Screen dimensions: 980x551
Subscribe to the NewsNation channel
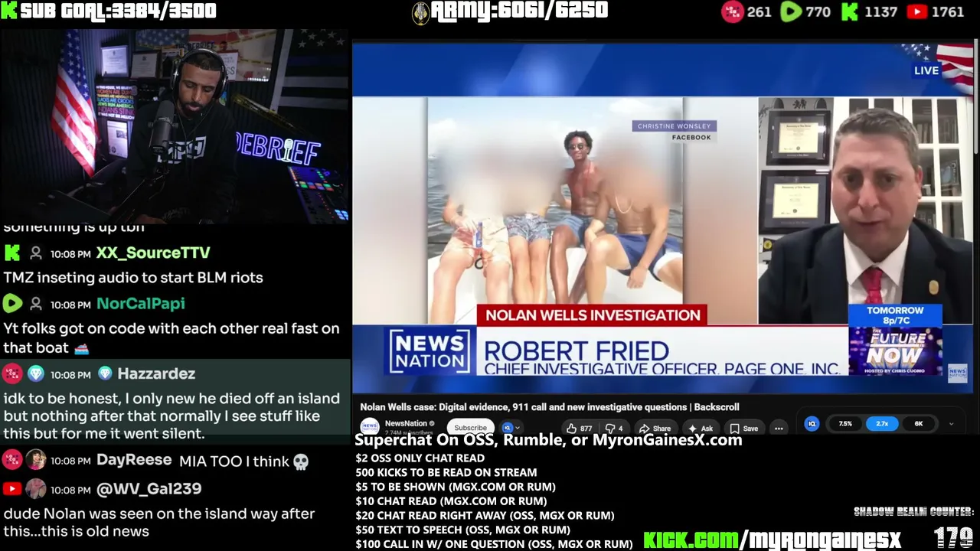470,428
